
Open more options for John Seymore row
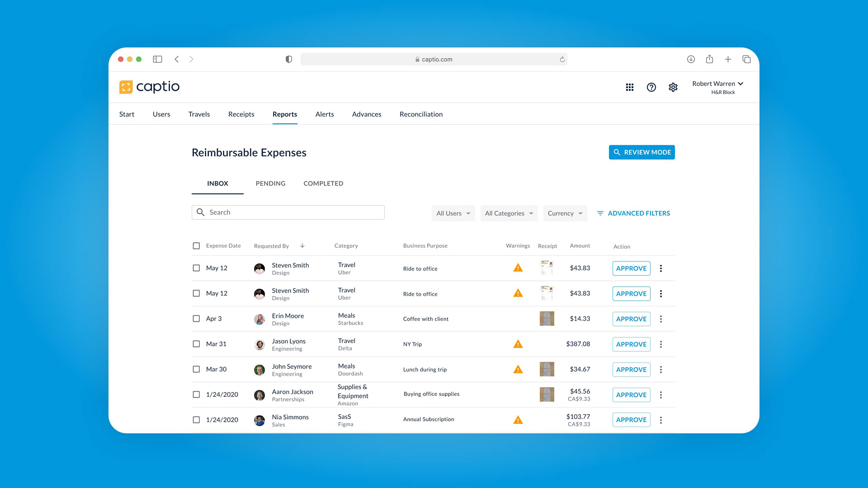click(x=661, y=370)
